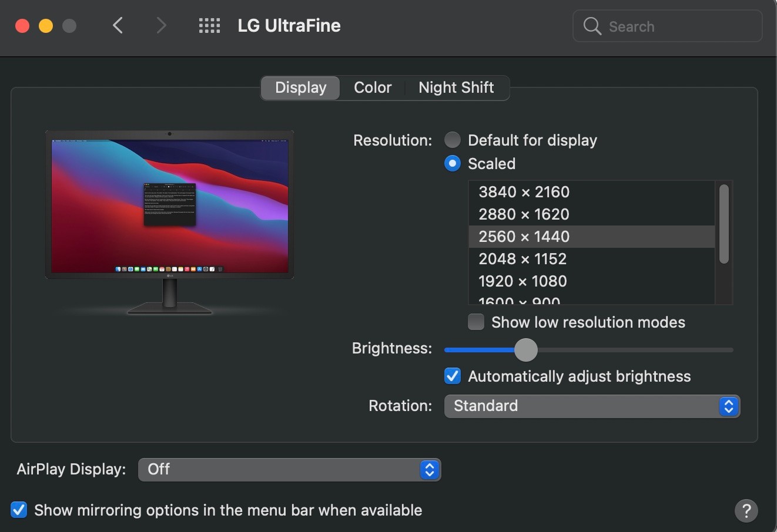
Task: Toggle Automatically adjust brightness
Action: click(453, 376)
